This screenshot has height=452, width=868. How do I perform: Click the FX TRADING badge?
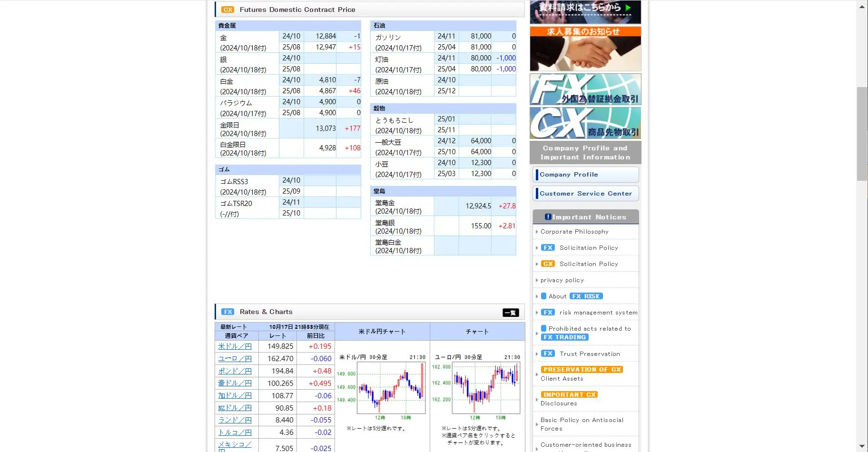[565, 337]
